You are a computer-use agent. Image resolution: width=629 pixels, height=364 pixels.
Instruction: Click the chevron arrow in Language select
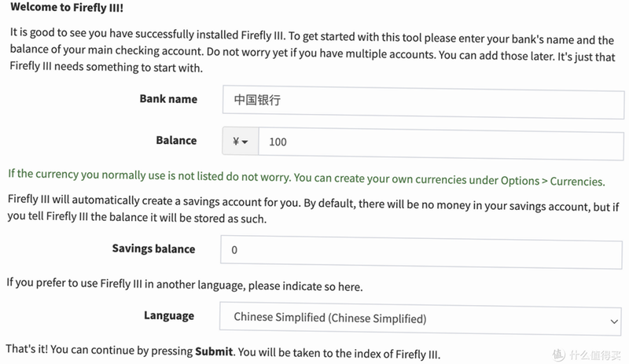pos(614,322)
